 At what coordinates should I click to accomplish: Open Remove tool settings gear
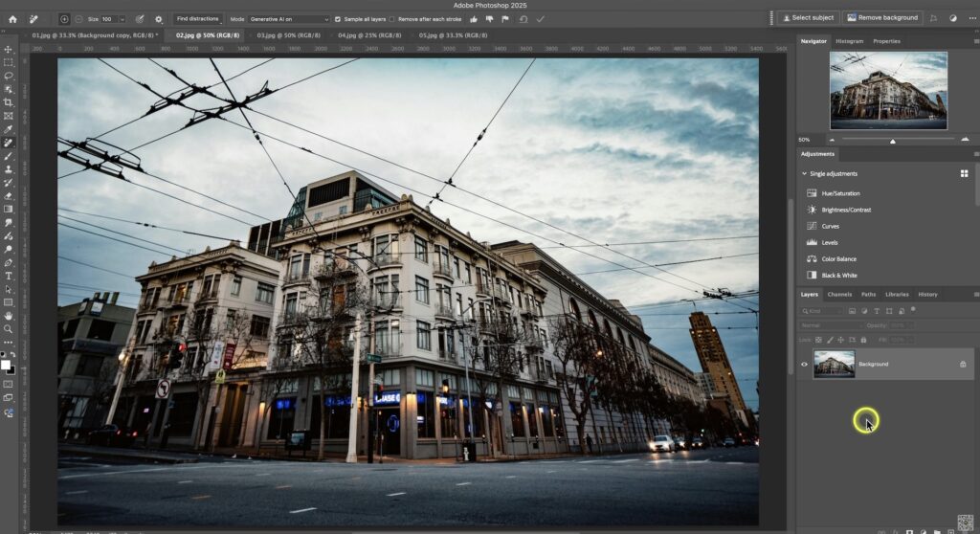[x=159, y=19]
